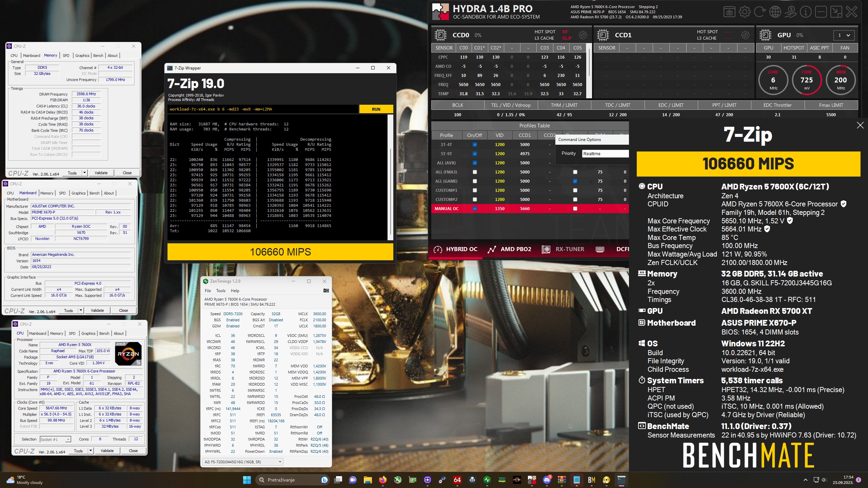Switch to AMD PBO2 tab in HYDRA
868x488 pixels.
pos(509,249)
